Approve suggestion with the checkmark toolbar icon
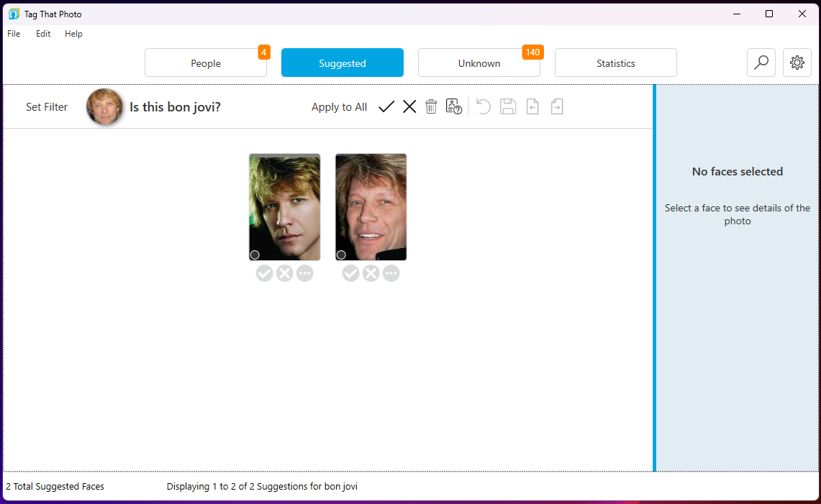The width and height of the screenshot is (821, 504). 386,106
